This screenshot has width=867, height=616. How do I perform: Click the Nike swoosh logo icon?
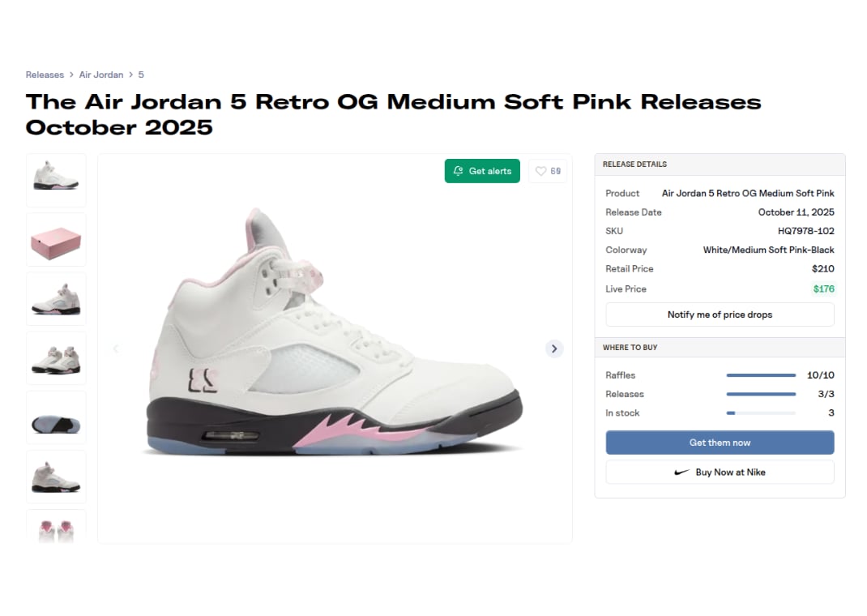[682, 472]
